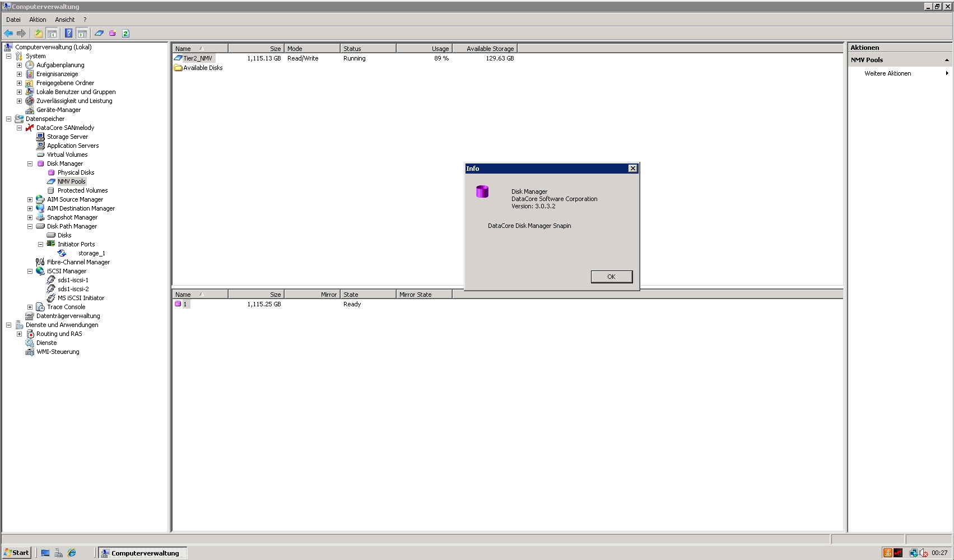Click the green Refresh toolbar icon

(125, 34)
